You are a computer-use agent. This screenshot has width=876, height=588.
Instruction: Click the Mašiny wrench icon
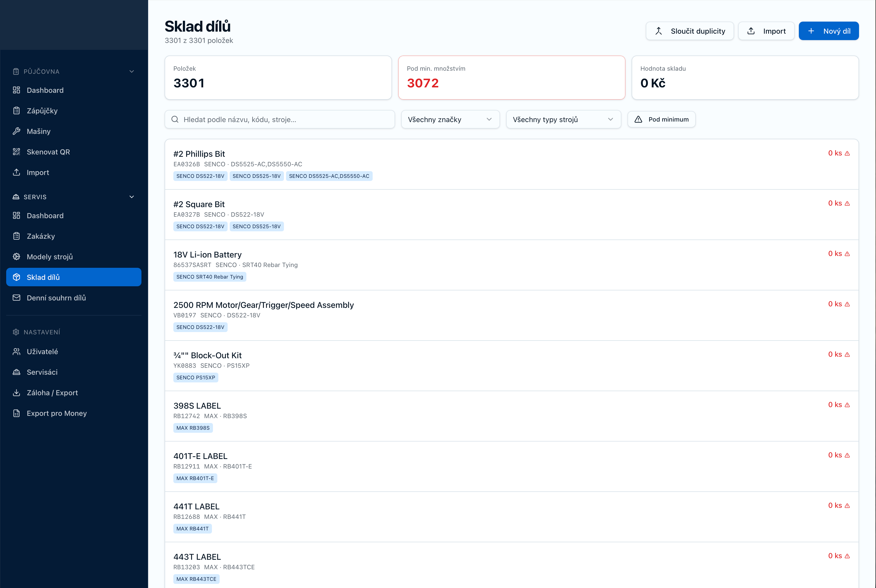[16, 131]
